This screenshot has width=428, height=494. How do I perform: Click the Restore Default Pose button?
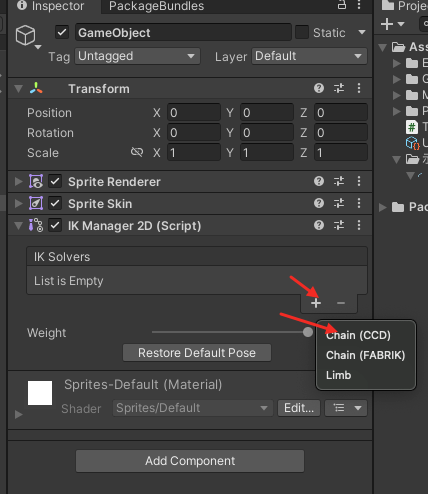197,353
